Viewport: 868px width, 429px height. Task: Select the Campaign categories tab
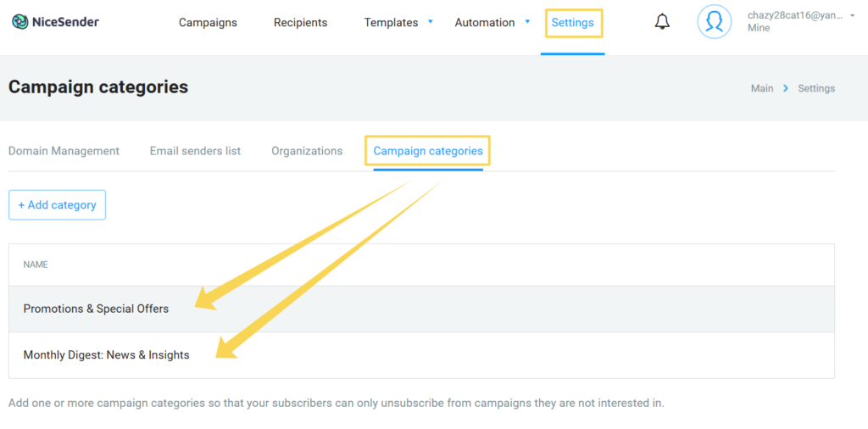(428, 151)
